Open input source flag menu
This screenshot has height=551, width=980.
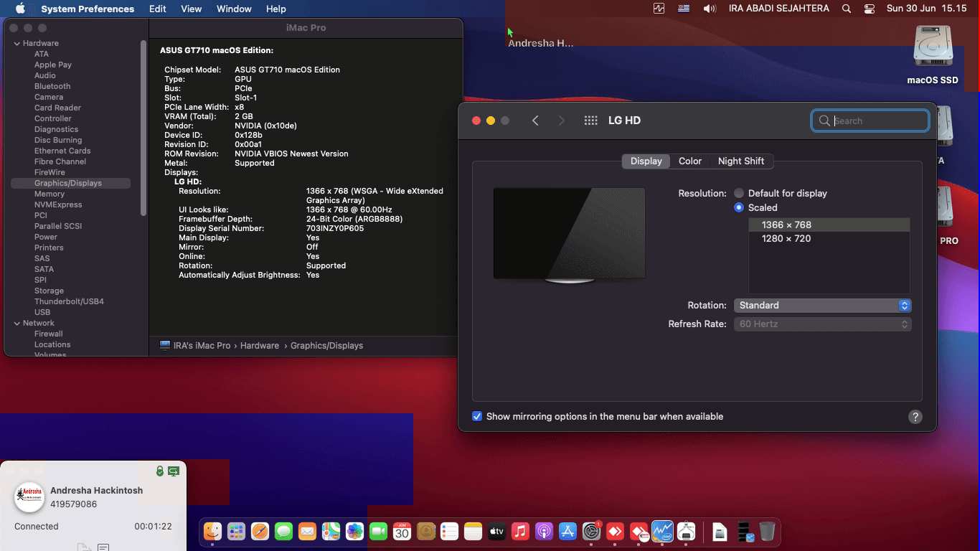pyautogui.click(x=684, y=9)
